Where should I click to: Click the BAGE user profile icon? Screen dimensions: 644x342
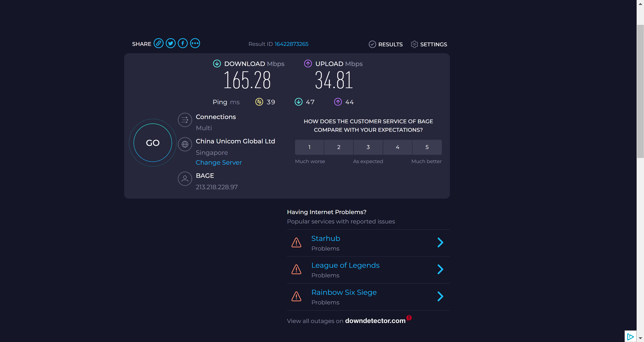(x=185, y=179)
